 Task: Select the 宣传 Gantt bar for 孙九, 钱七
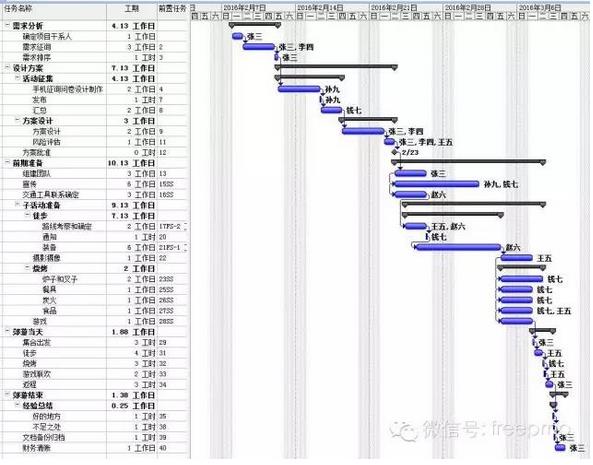[437, 184]
